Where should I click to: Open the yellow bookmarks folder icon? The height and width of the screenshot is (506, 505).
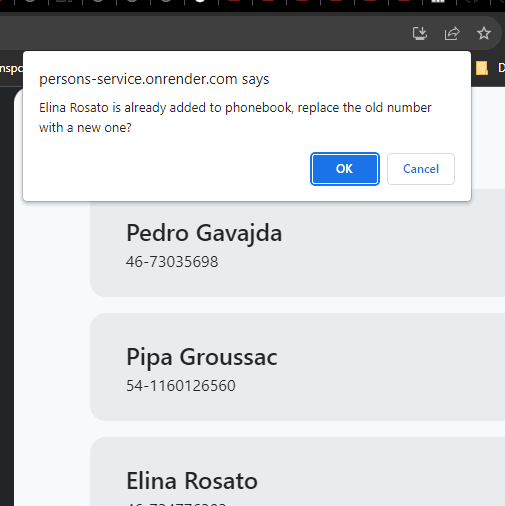482,68
